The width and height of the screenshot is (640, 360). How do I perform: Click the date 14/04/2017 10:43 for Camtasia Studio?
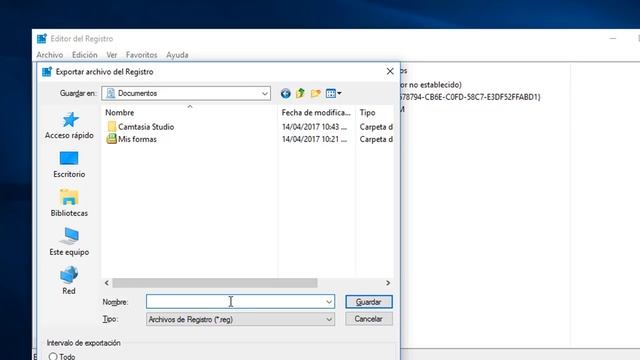pyautogui.click(x=314, y=127)
